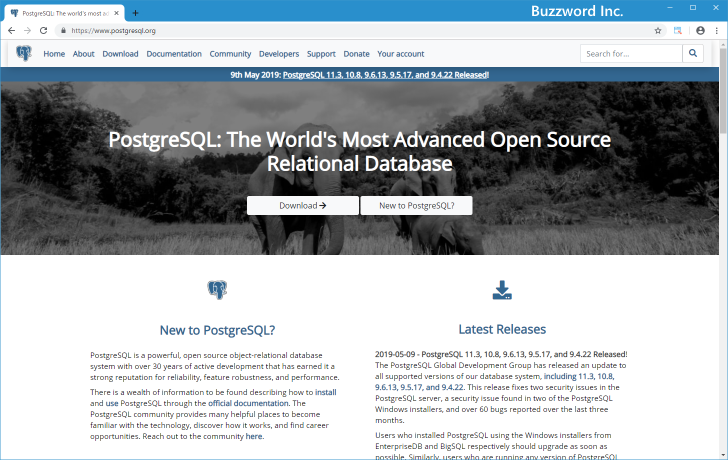This screenshot has width=728, height=460.
Task: Go back using the browser back arrow
Action: pos(10,31)
